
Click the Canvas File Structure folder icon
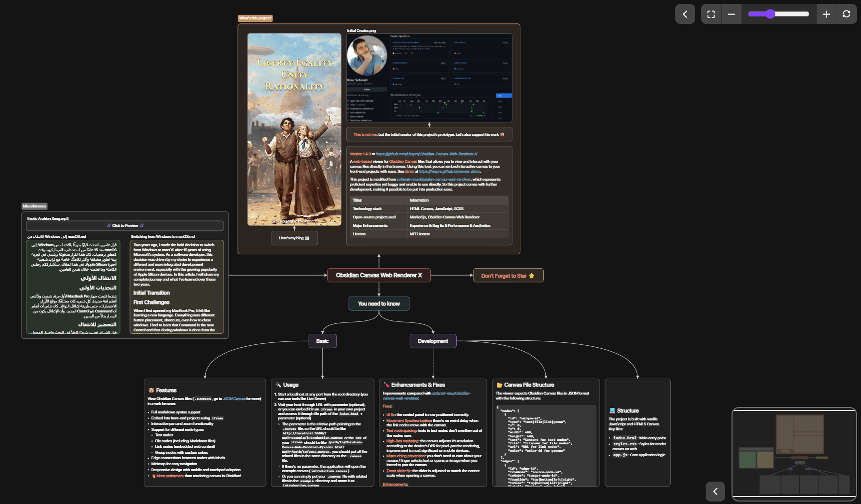point(499,385)
